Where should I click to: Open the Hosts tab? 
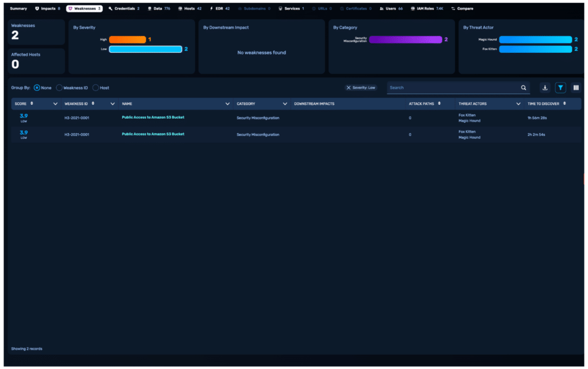pyautogui.click(x=189, y=9)
